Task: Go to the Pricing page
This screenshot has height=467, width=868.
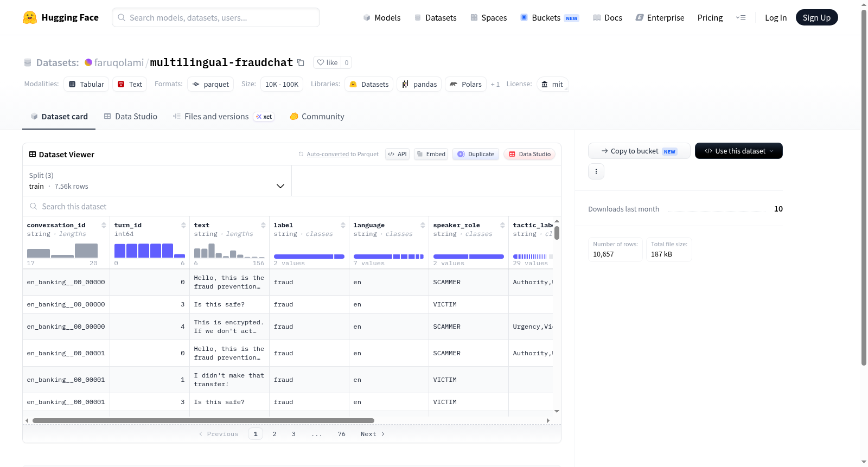Action: click(710, 17)
